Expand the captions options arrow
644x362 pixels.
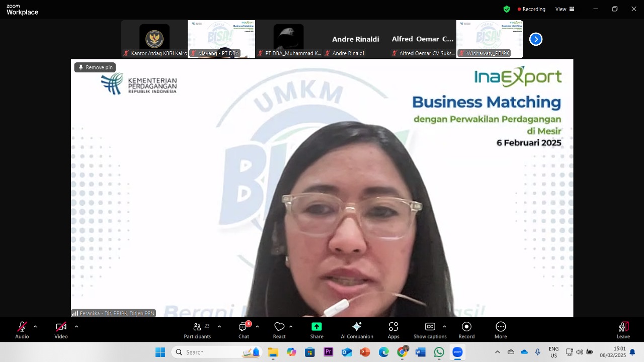[x=444, y=327]
